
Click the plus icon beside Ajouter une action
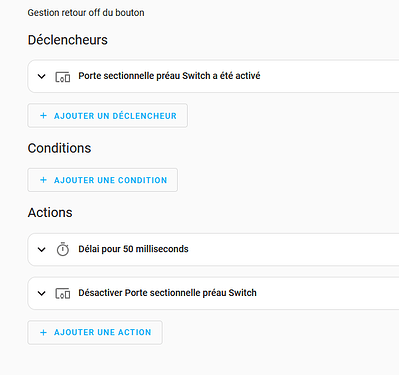43,332
